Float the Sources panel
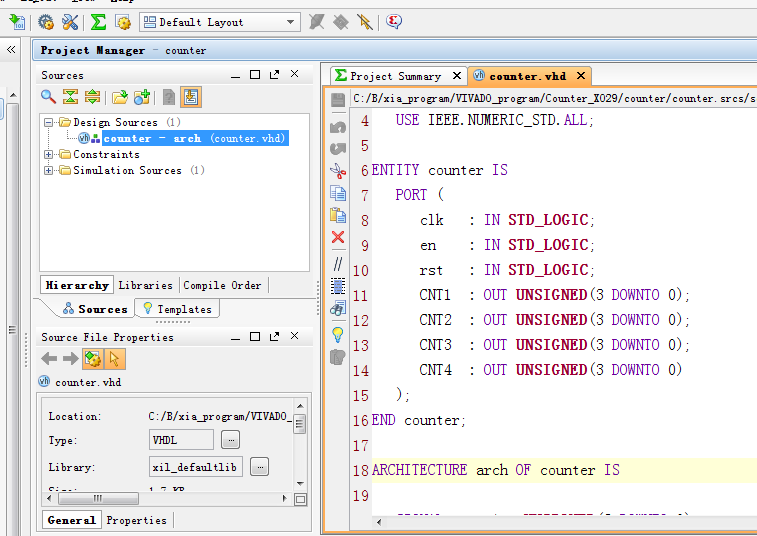Screen dimensions: 757x536 (x=275, y=75)
